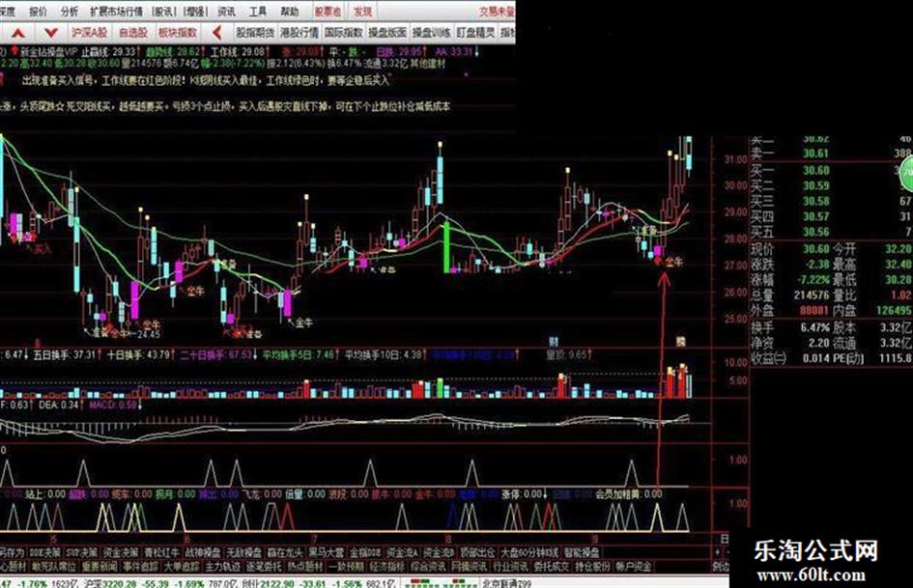The width and height of the screenshot is (913, 588).
Task: Open the 分析 menu
Action: pos(69,11)
